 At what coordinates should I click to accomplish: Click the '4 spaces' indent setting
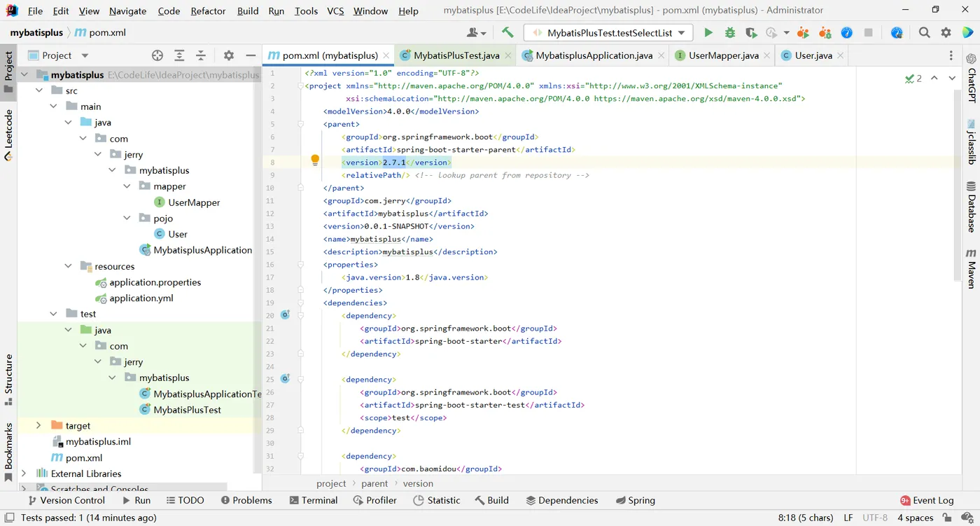pos(916,518)
